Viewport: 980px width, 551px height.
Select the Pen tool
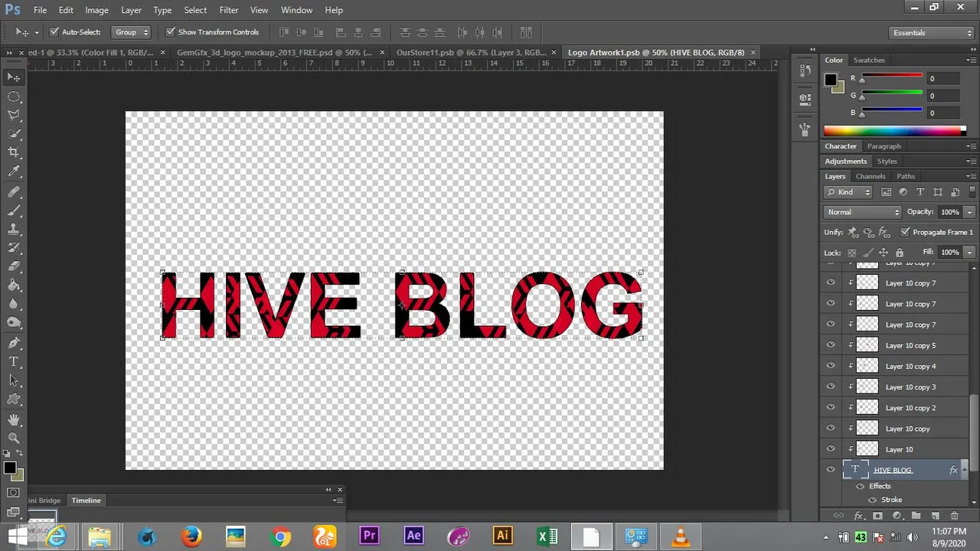coord(14,343)
